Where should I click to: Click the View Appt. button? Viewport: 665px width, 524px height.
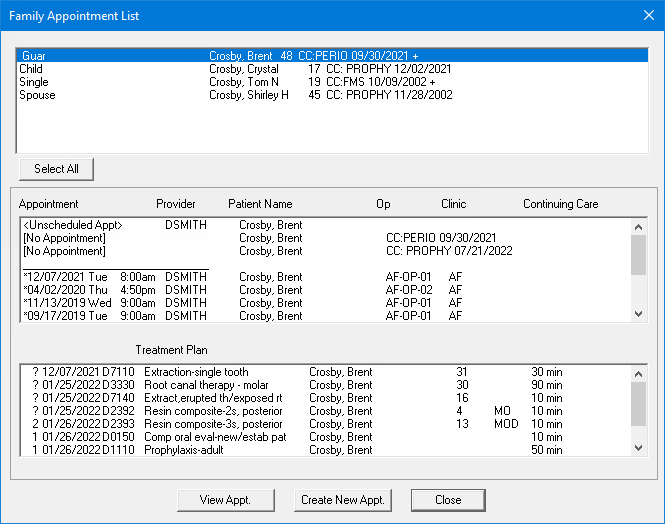click(226, 500)
